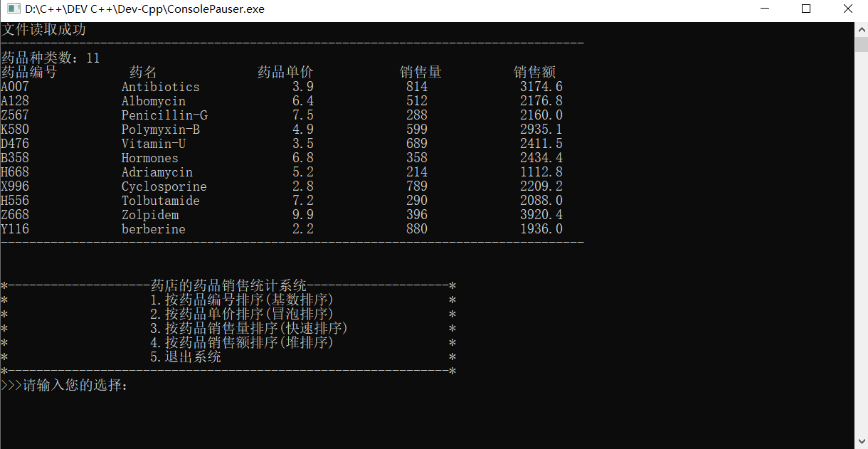Click menu line 2.按药品单价排序(冒泡排序)
The image size is (868, 449).
pos(243,315)
